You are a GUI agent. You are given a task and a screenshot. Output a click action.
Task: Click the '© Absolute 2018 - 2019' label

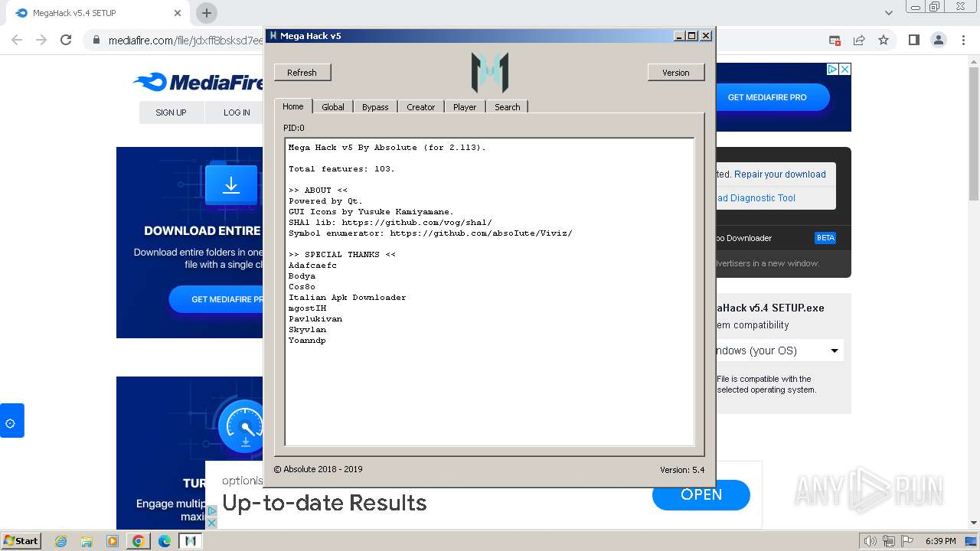(x=318, y=469)
